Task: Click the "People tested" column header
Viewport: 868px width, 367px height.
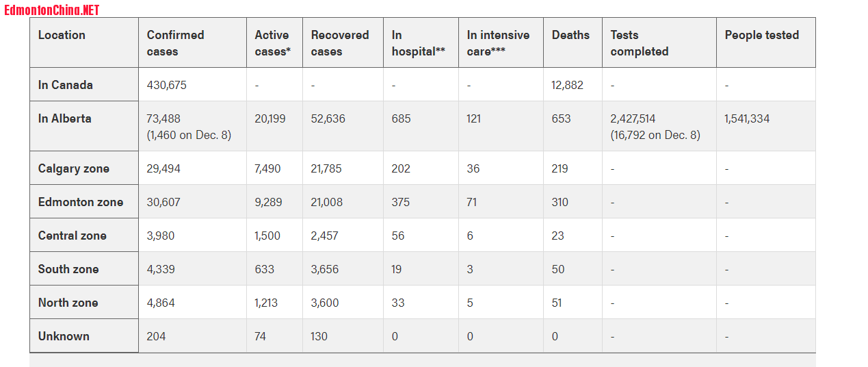Action: (766, 42)
